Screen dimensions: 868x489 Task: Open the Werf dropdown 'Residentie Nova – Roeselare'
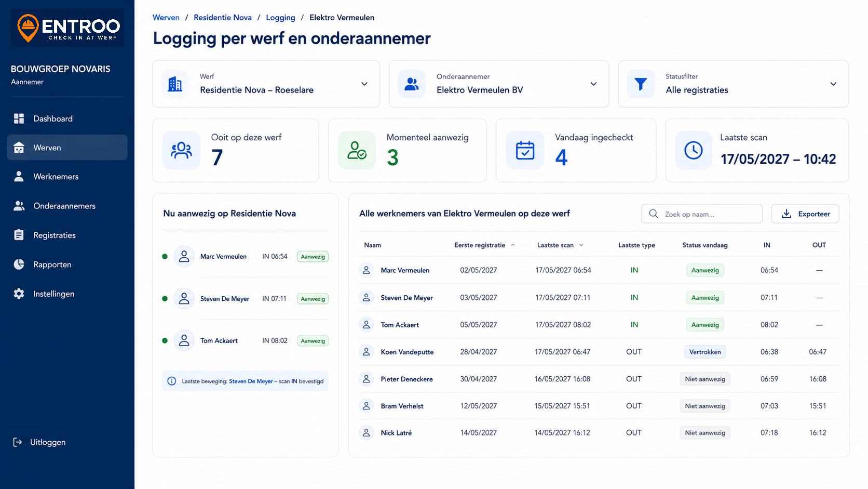click(266, 84)
